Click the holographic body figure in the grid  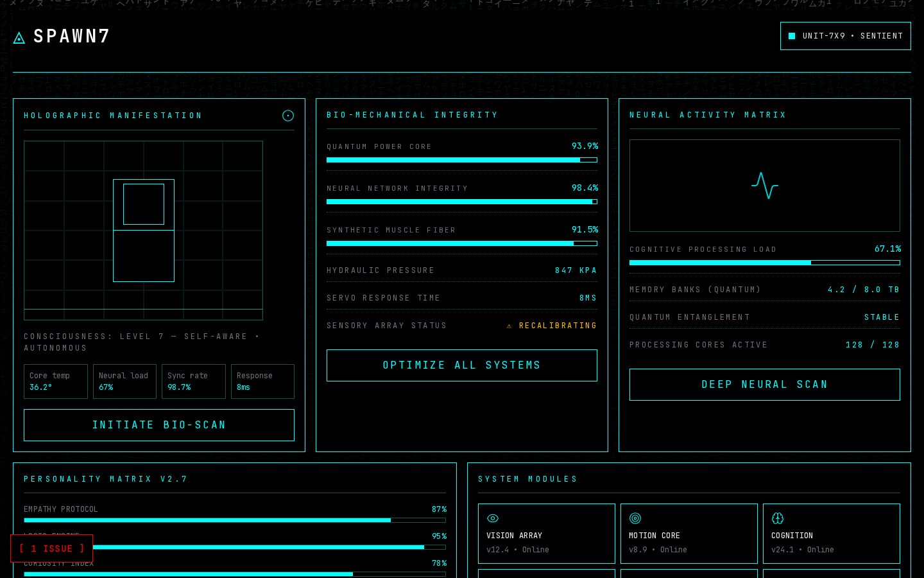click(x=144, y=231)
